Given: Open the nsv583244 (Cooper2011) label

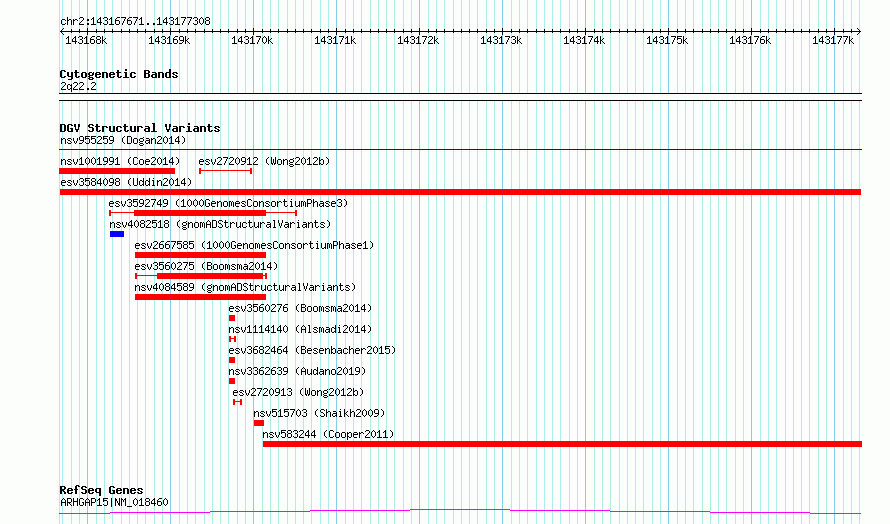Looking at the screenshot, I should pyautogui.click(x=328, y=434).
